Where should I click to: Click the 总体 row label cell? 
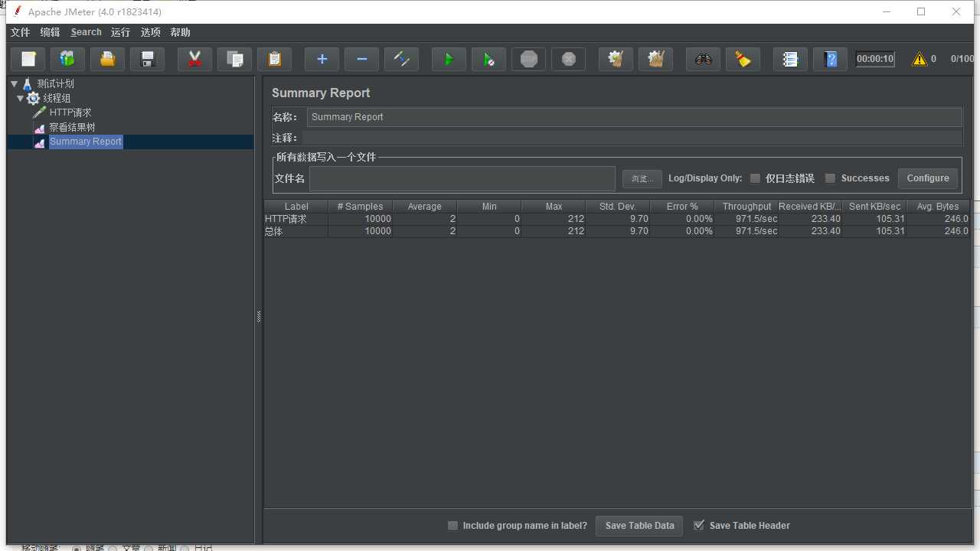[x=296, y=231]
